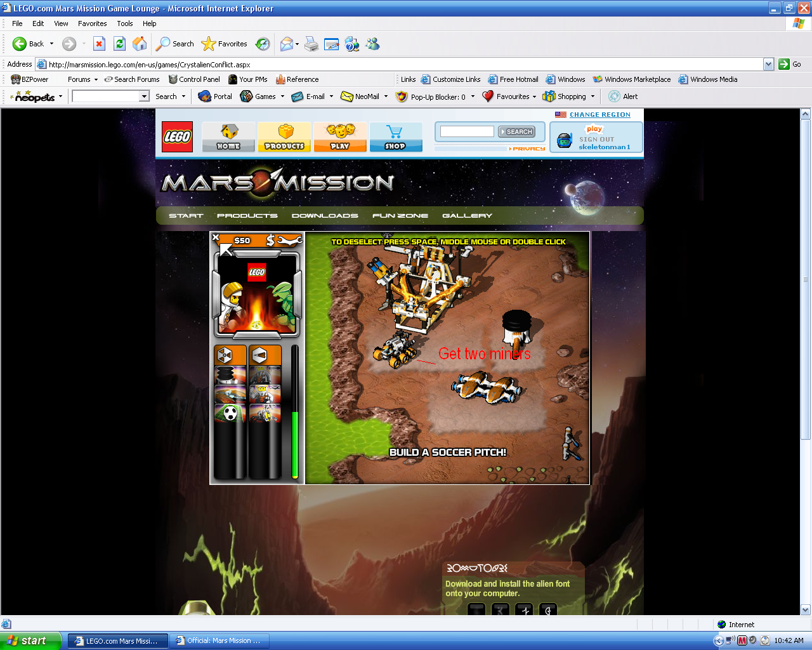Print the page with the printer icon
This screenshot has width=812, height=650.
311,44
